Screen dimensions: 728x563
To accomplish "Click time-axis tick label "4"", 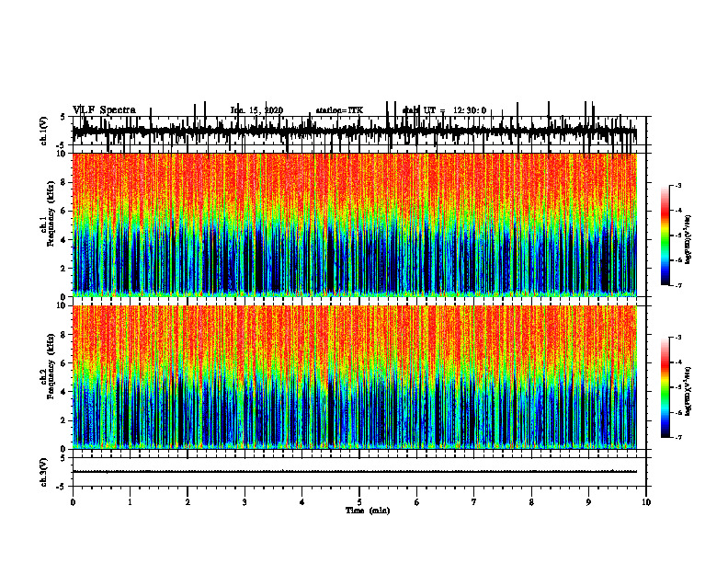I will coord(302,502).
